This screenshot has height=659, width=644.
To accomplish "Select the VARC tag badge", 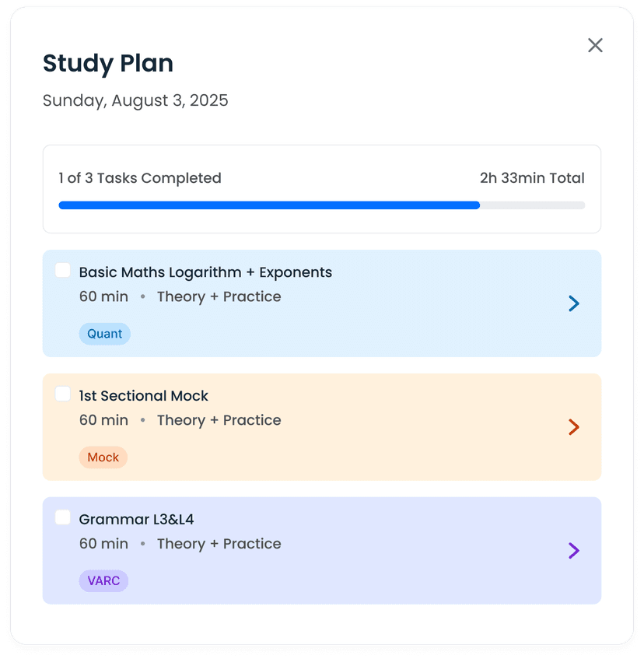I will 103,581.
